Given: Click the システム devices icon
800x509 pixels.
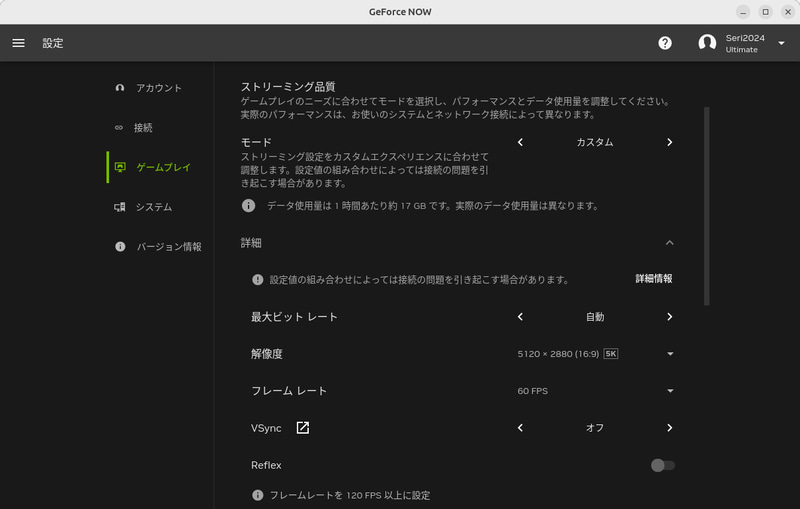Looking at the screenshot, I should (119, 207).
